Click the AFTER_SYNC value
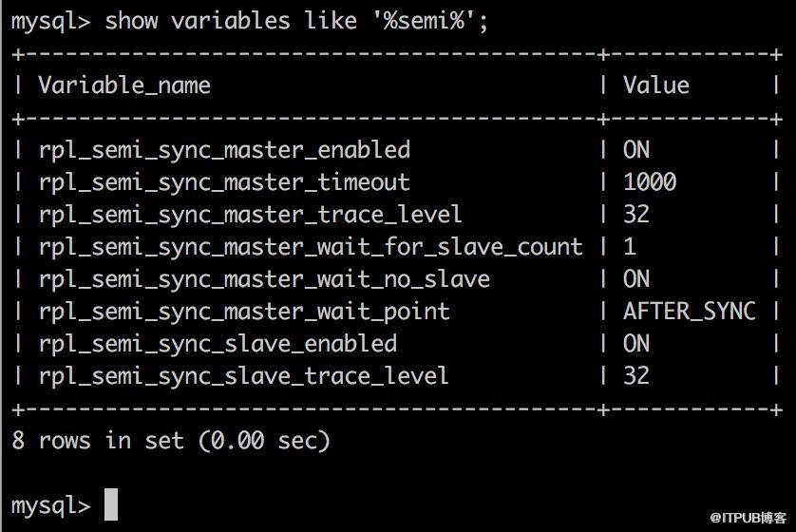The height and width of the screenshot is (532, 796). point(690,312)
